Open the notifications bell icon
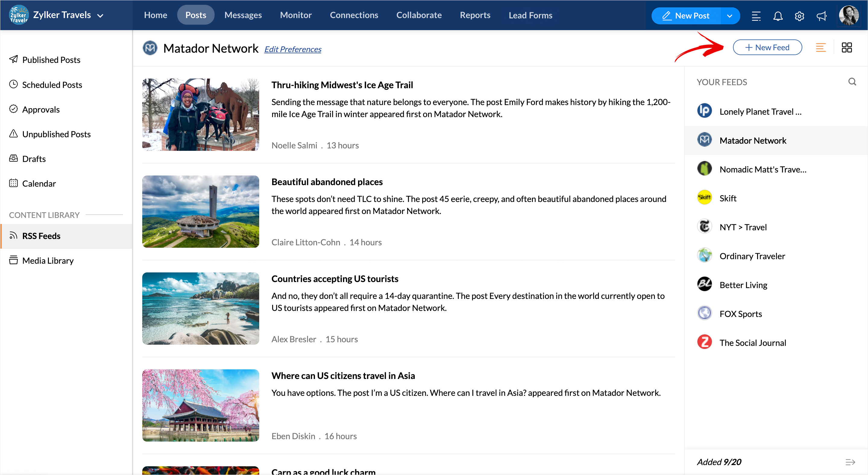 tap(778, 16)
